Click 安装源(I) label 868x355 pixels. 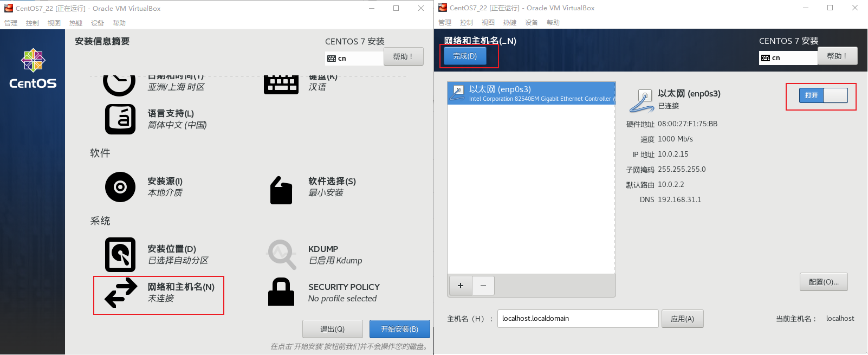click(x=165, y=181)
